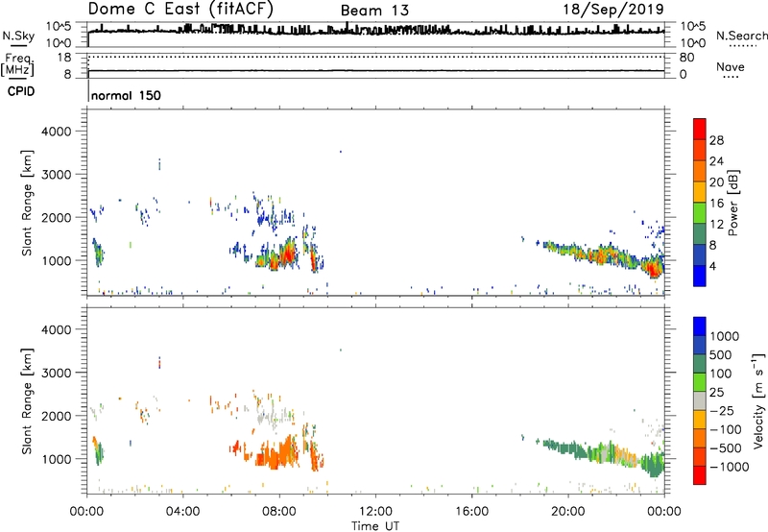Click the '16:00' time axis label
768x532 pixels.
[x=471, y=512]
